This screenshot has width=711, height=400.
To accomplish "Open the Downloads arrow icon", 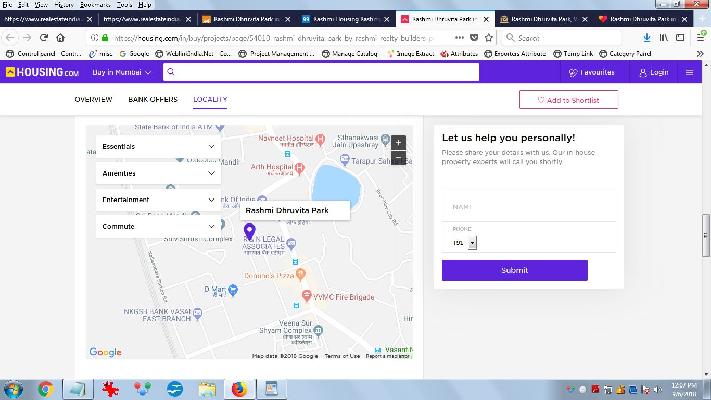I will (647, 38).
